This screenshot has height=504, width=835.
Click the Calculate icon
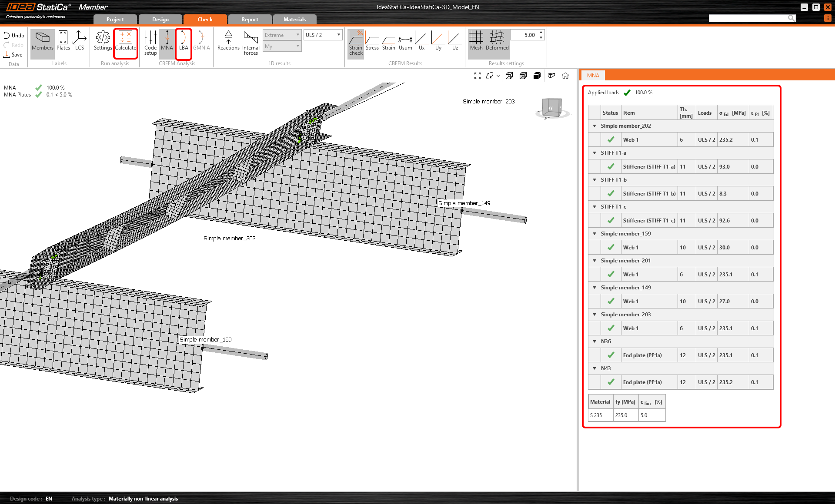point(126,41)
